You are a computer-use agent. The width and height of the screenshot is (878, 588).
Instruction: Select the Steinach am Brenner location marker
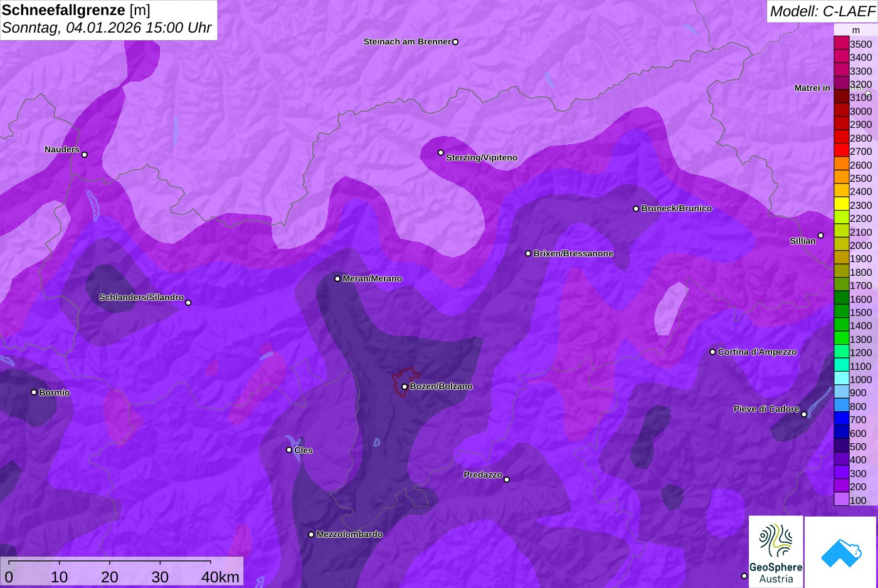tap(455, 42)
